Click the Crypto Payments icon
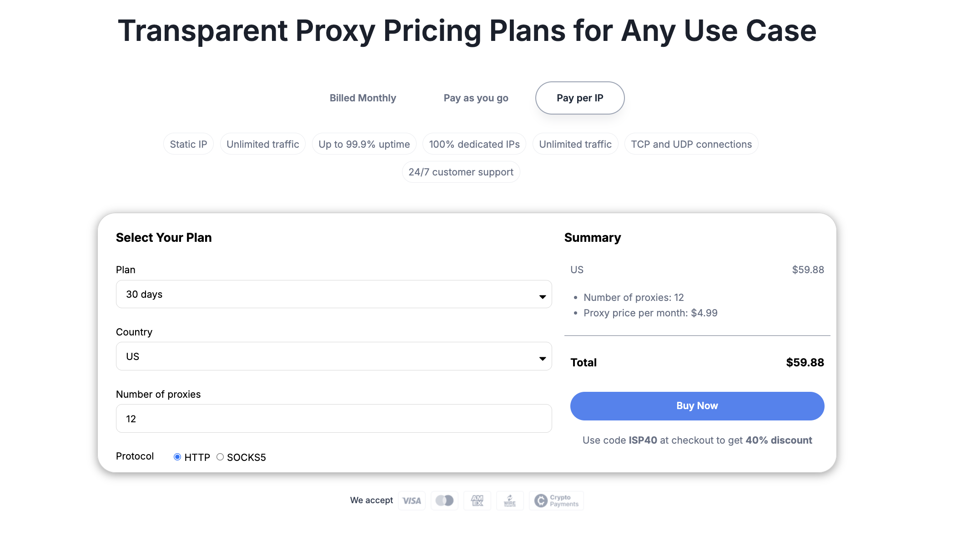The height and width of the screenshot is (560, 956). (x=556, y=500)
